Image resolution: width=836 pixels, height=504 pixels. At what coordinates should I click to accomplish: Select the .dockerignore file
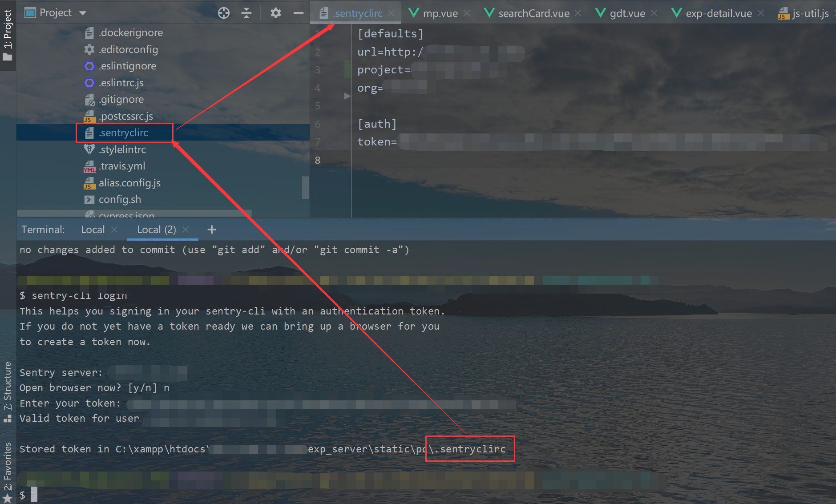131,32
